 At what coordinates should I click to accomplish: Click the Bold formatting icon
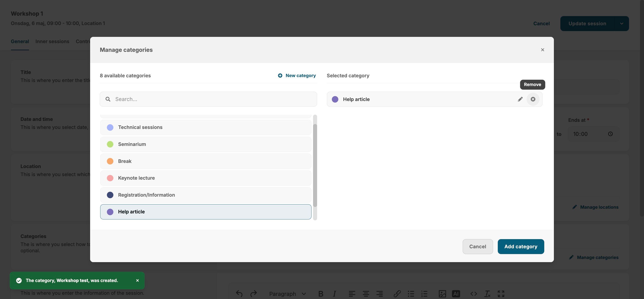[321, 294]
